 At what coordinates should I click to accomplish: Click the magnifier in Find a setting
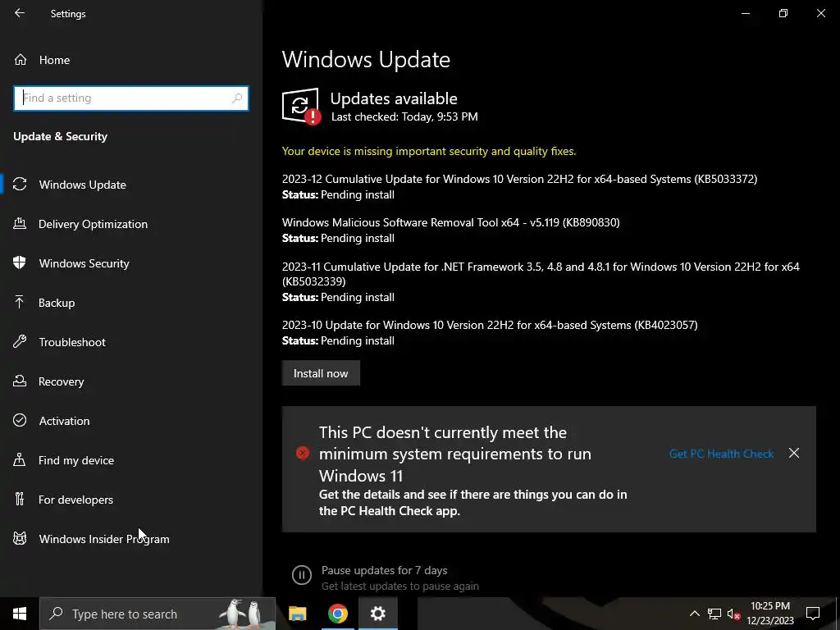[x=237, y=98]
